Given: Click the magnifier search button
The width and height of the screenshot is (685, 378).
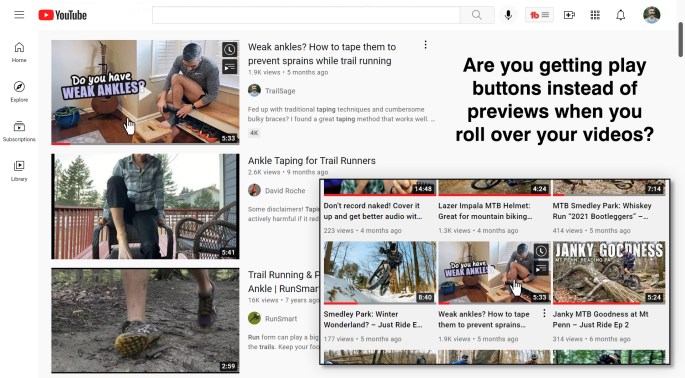Looking at the screenshot, I should (477, 15).
